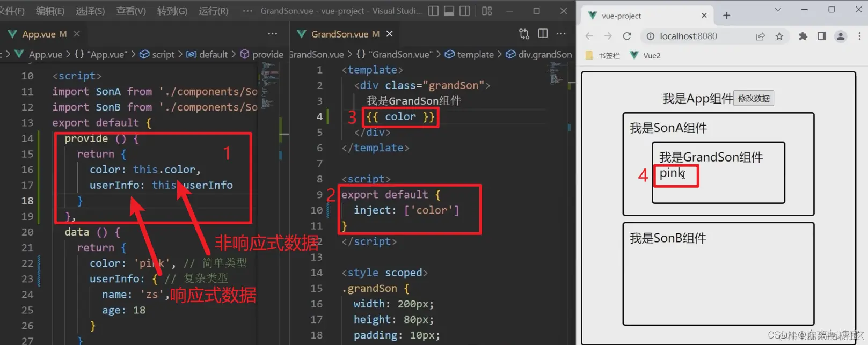Screen dimensions: 868x345
Task: Open Chrome profile avatar
Action: [x=841, y=36]
